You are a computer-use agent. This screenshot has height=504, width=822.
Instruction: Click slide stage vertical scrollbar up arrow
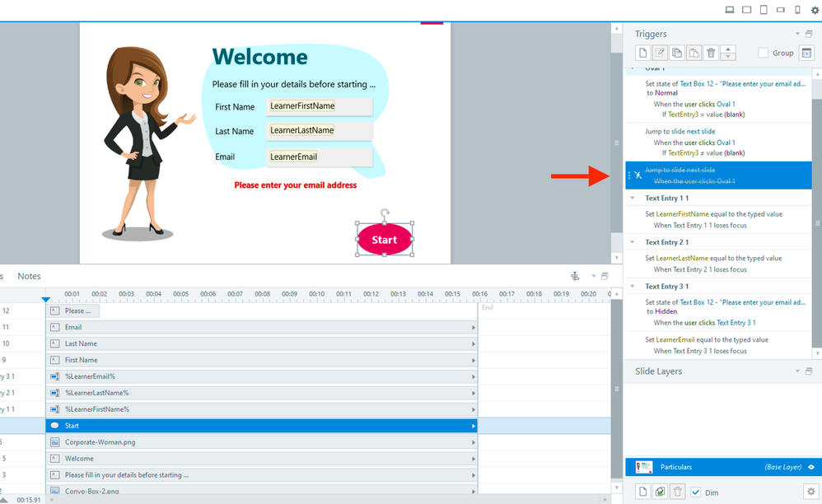point(616,28)
